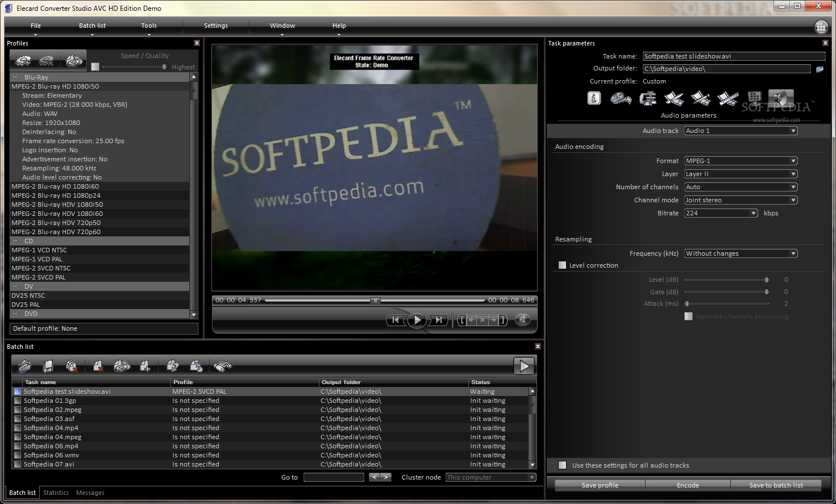Screen dimensions: 836x504
Task: Check the Softpedia test slideshow.avi task box
Action: (x=18, y=391)
